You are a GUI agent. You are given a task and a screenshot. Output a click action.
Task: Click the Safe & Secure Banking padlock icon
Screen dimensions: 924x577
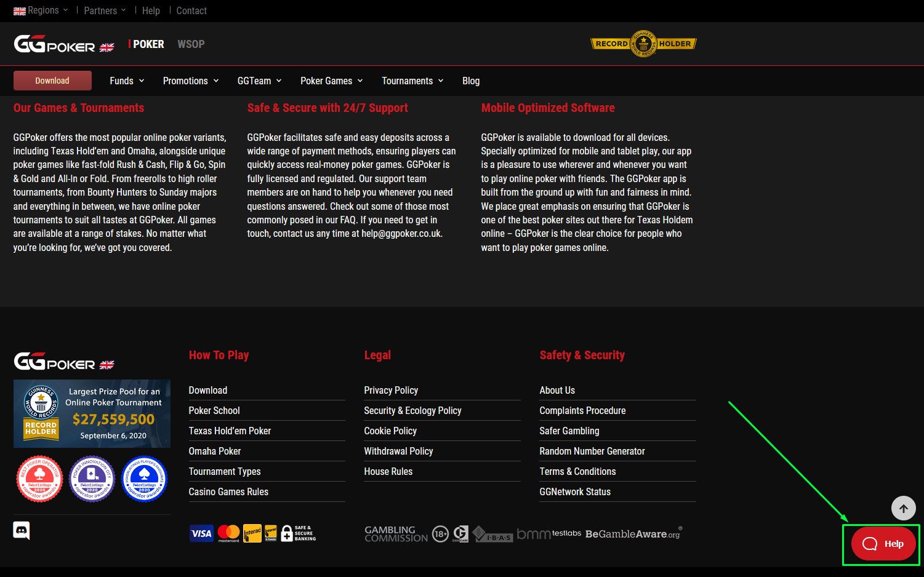tap(299, 533)
